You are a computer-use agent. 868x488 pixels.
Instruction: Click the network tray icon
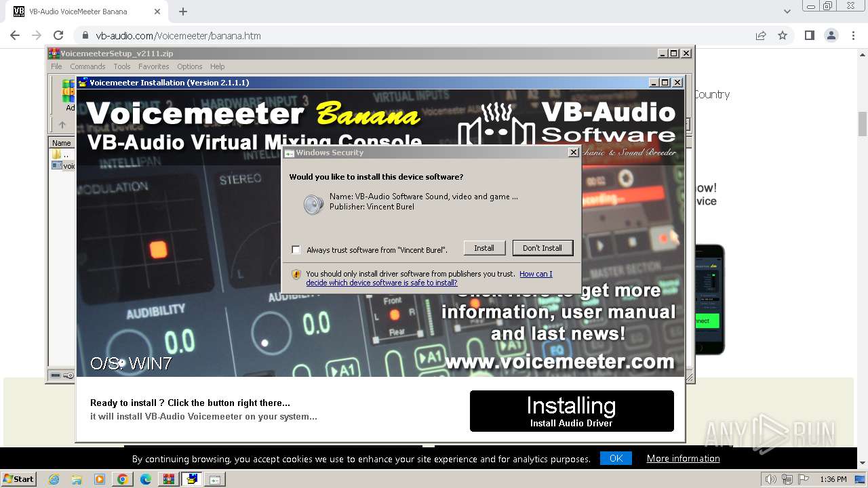pyautogui.click(x=787, y=479)
